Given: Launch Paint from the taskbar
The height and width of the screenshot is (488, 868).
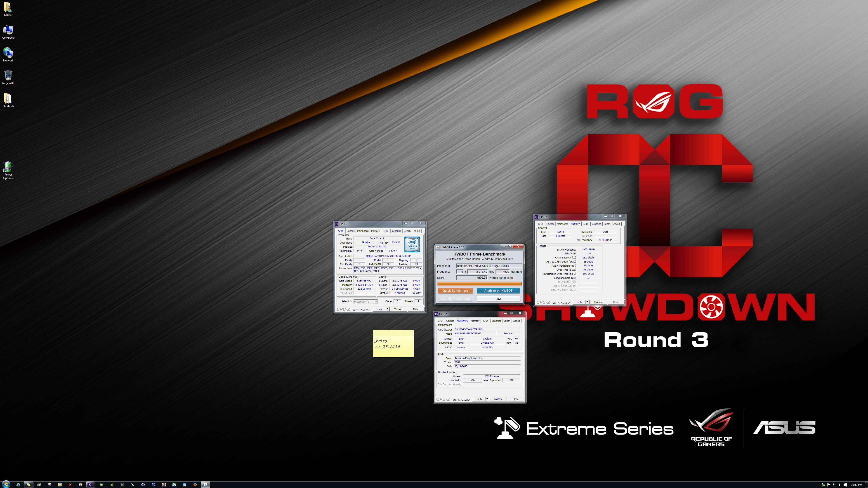Looking at the screenshot, I should pos(39,485).
